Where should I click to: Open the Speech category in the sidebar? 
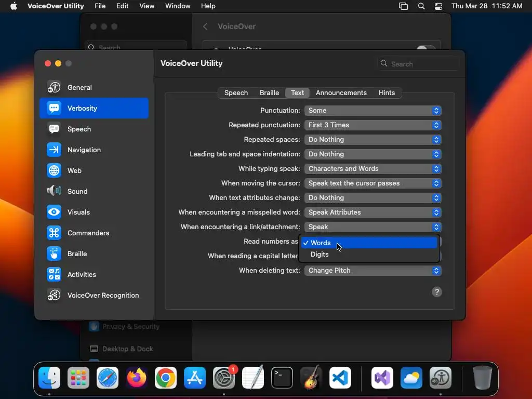(94, 129)
